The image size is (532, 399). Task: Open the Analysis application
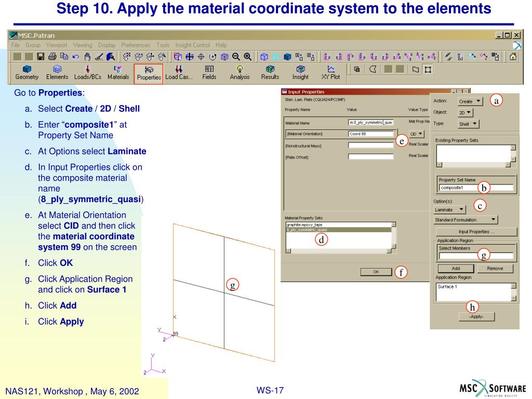240,73
